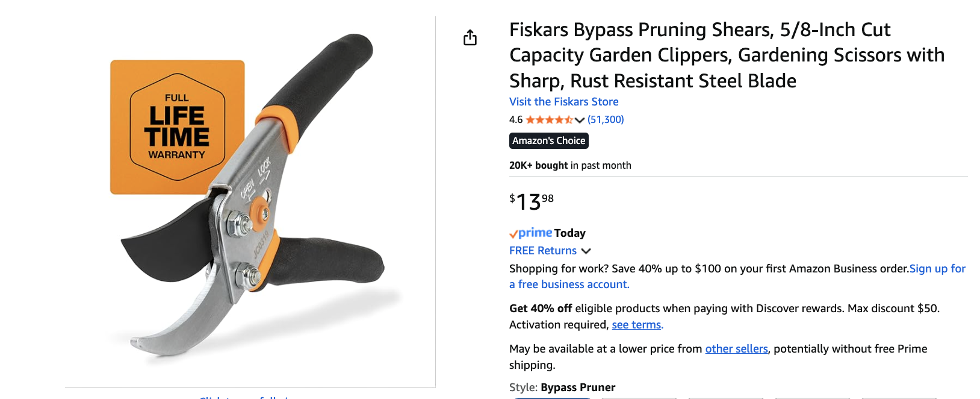Viewport: 980px width, 399px height.
Task: Click the first orange star in the rating
Action: [529, 119]
